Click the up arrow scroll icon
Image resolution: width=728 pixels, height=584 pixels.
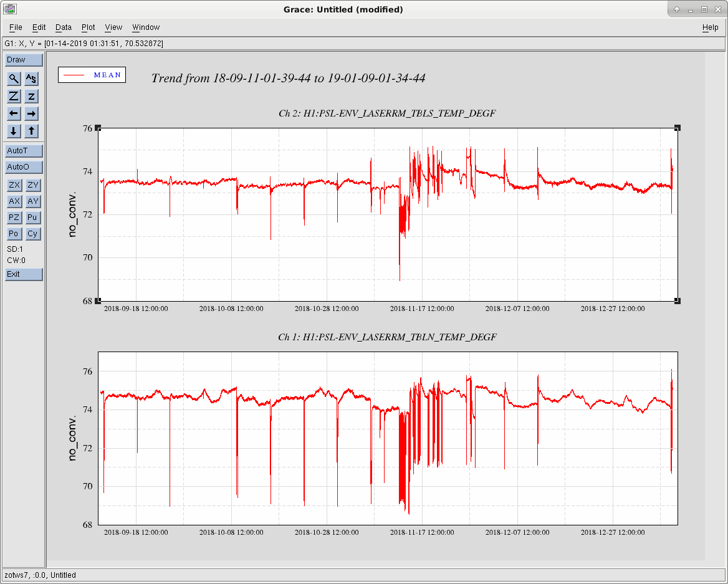31,131
